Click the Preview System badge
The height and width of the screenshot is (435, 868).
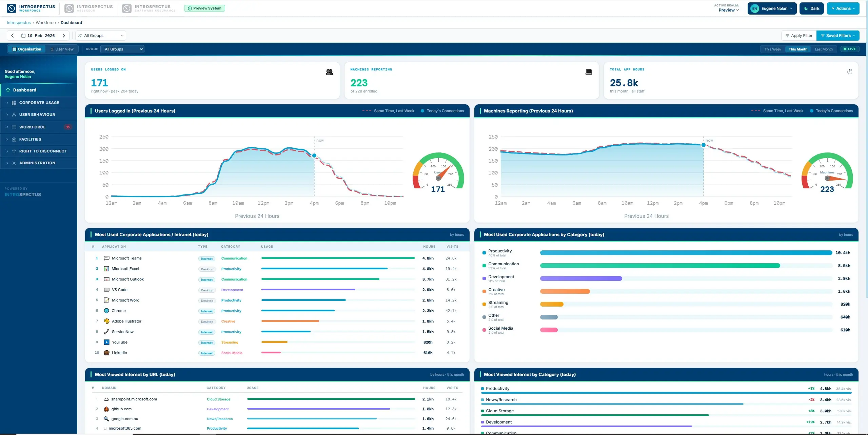[x=204, y=8]
